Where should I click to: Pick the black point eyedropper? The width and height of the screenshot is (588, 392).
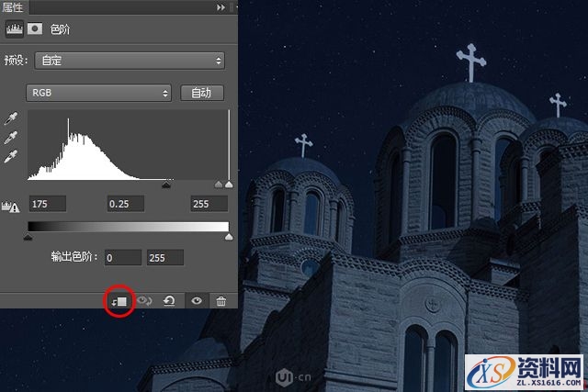pyautogui.click(x=12, y=119)
